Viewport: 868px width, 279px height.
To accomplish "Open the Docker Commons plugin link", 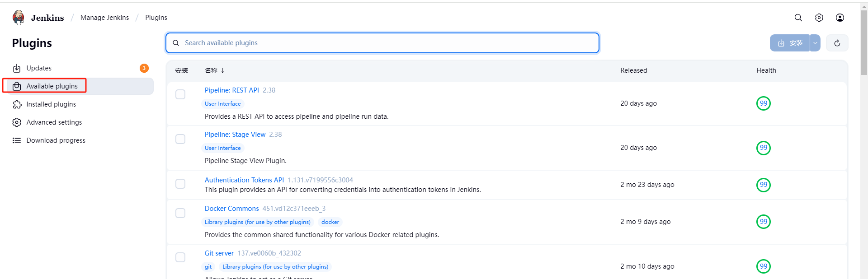I will coord(231,209).
